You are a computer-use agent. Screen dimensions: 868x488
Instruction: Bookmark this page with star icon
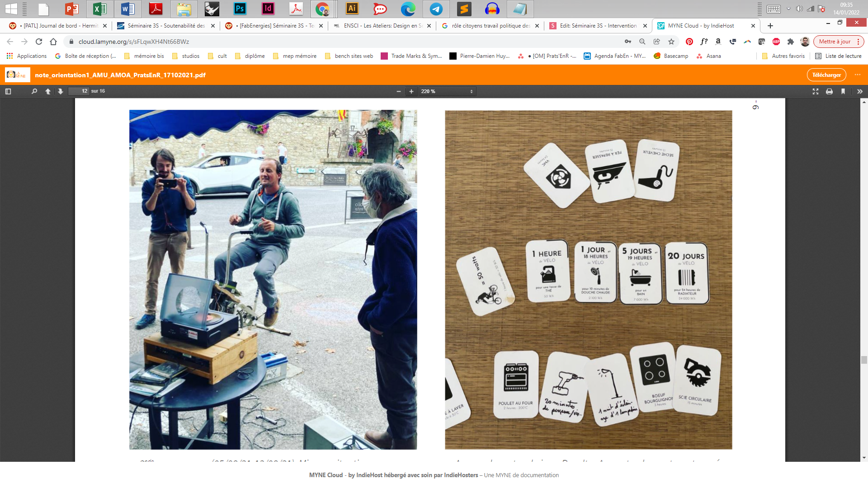coord(671,42)
